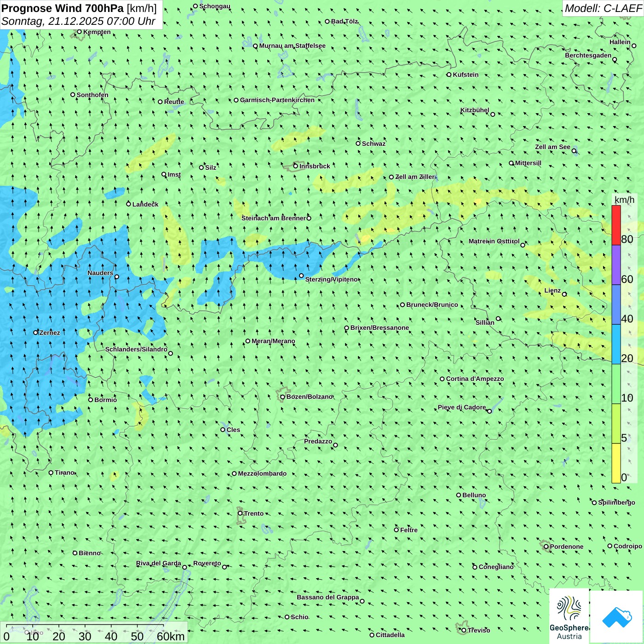Image resolution: width=644 pixels, height=644 pixels.
Task: Click the Kempten city marker
Action: pyautogui.click(x=79, y=32)
